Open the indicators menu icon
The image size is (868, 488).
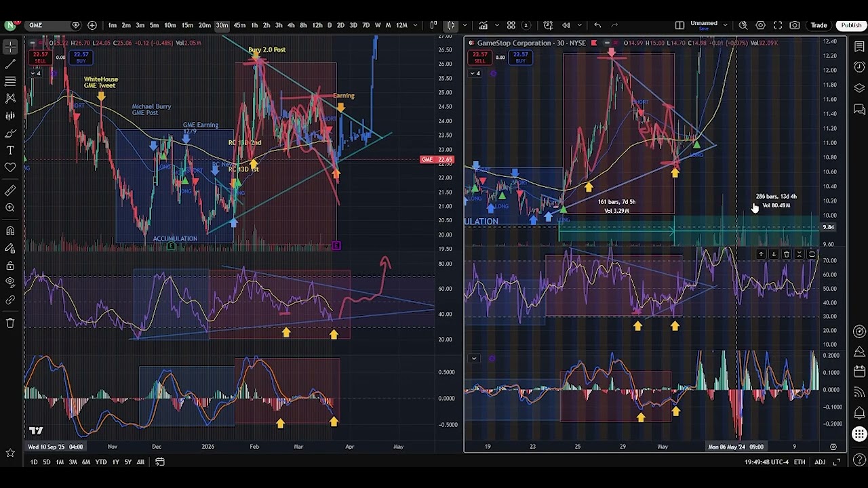[483, 25]
